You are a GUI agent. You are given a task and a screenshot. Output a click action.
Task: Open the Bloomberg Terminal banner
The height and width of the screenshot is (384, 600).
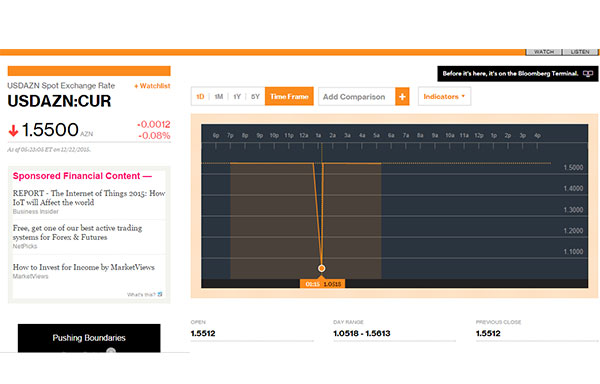tap(517, 73)
